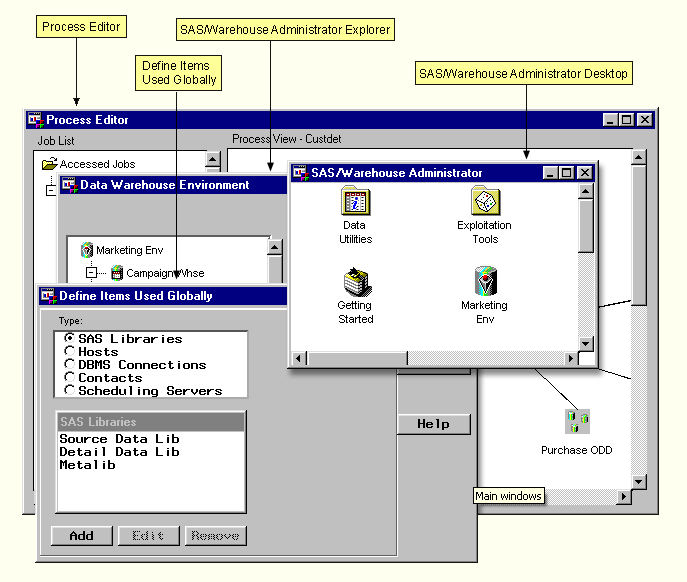Click the Accessed Jobs folder icon
The width and height of the screenshot is (687, 582).
[50, 163]
